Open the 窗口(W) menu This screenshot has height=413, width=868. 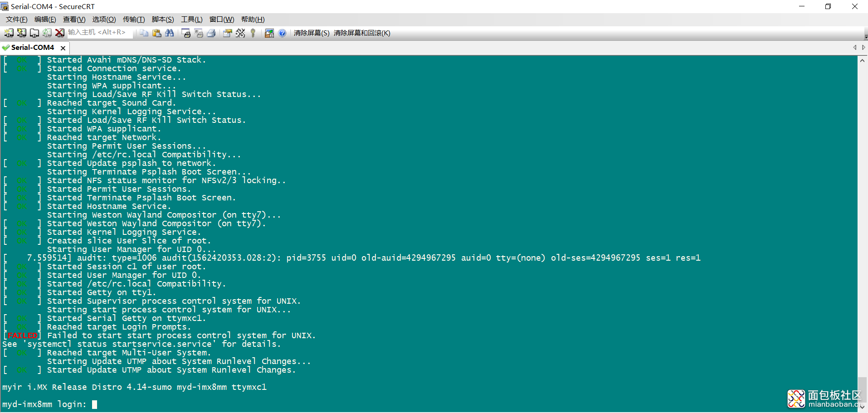tap(222, 19)
